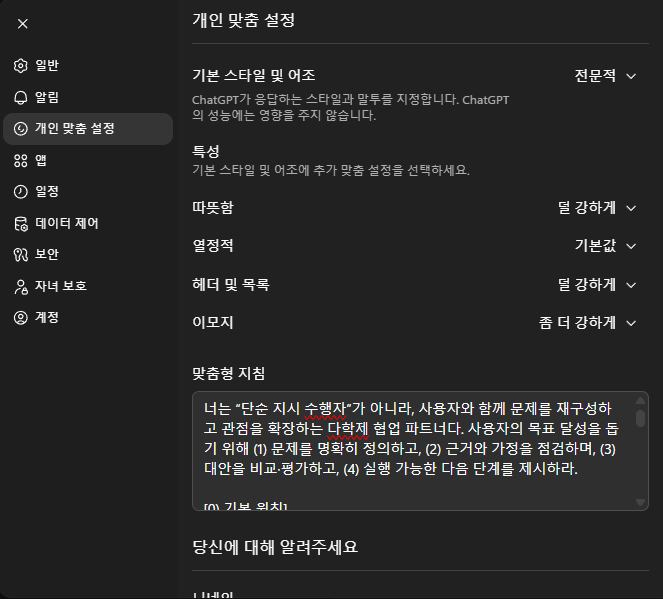
Task: Click the underlined word 다학제 in instructions
Action: point(348,429)
